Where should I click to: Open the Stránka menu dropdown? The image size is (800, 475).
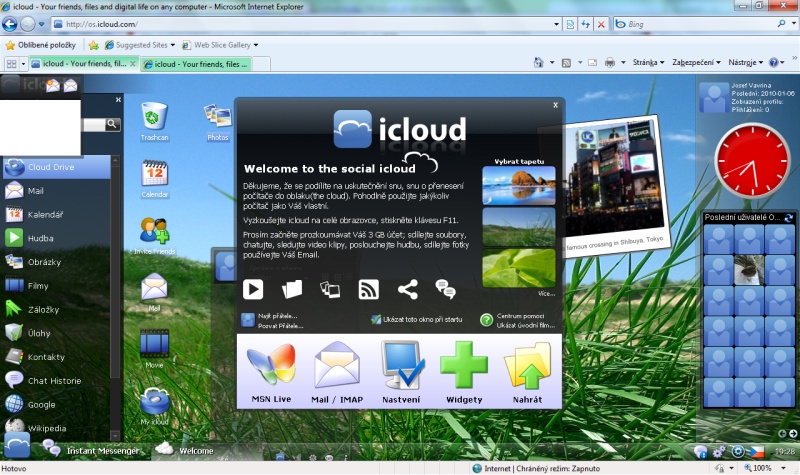point(648,62)
